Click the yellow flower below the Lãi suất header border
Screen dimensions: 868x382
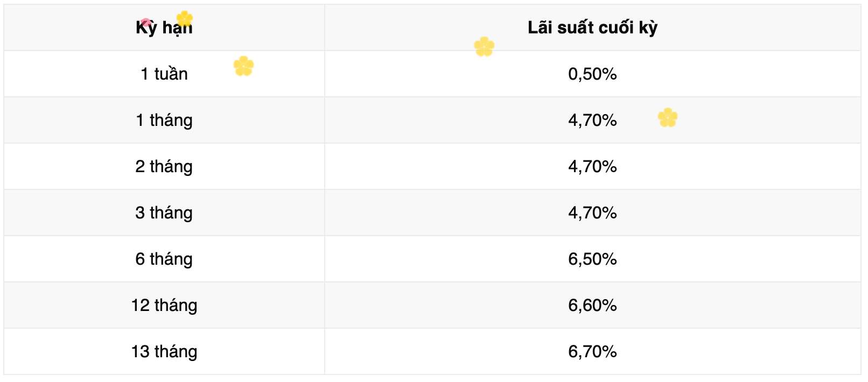[x=484, y=47]
